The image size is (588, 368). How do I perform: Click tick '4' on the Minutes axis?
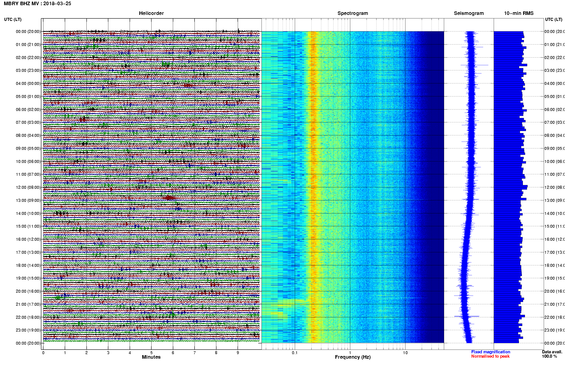pyautogui.click(x=130, y=353)
